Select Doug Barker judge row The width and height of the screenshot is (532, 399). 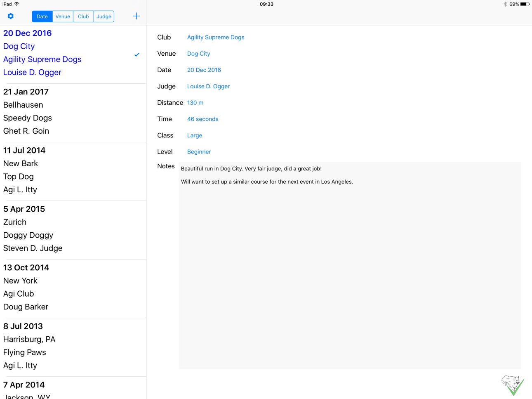pos(26,307)
